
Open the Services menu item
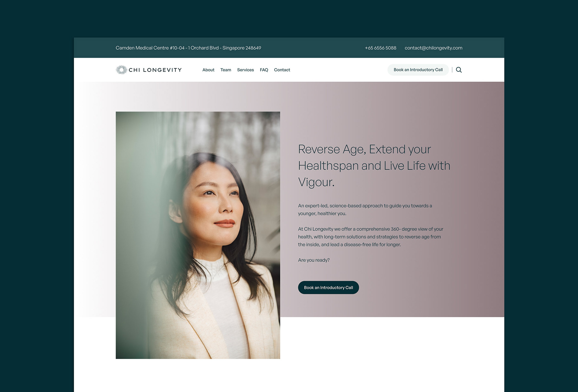(245, 70)
